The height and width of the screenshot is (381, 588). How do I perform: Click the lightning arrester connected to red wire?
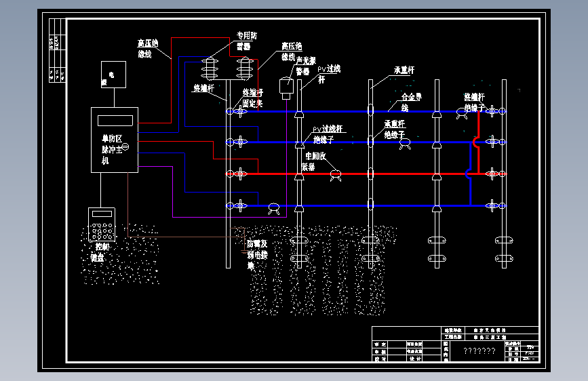245,68
